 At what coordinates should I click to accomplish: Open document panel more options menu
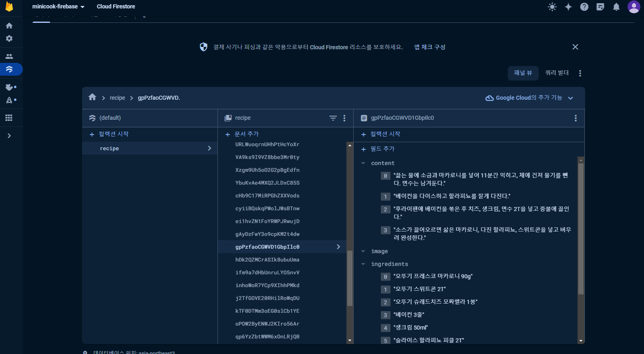tap(576, 118)
